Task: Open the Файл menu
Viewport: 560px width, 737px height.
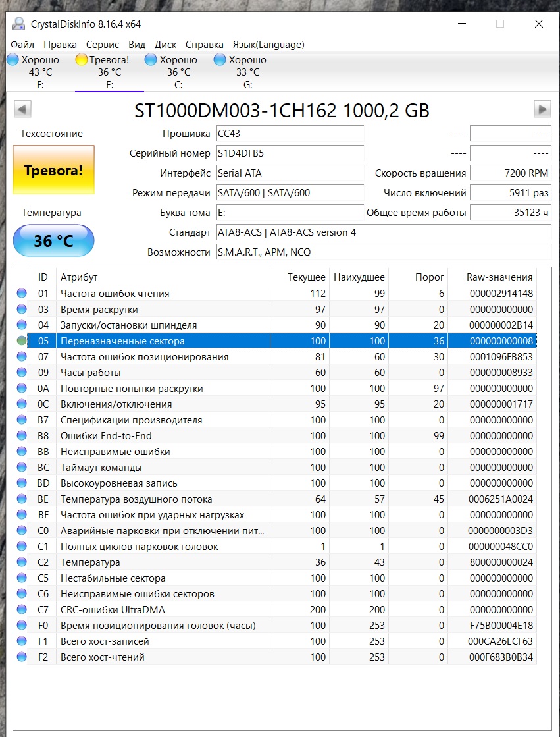Action: (22, 45)
